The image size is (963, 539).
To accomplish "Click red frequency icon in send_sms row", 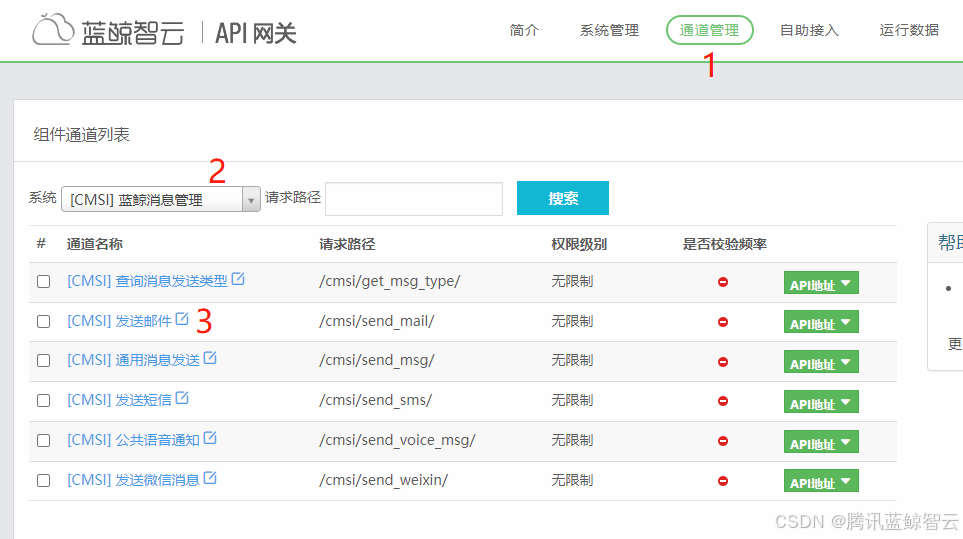I will pyautogui.click(x=723, y=401).
